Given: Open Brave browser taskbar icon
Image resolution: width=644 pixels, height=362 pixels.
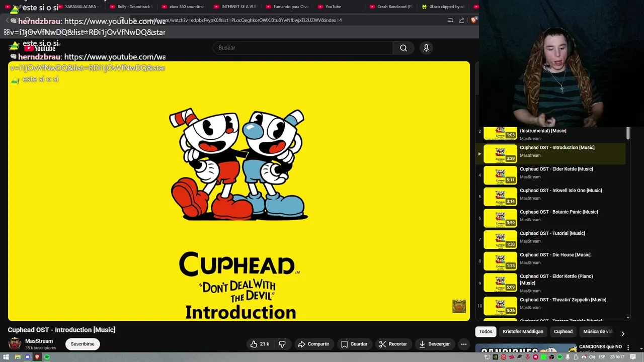Looking at the screenshot, I should (x=37, y=357).
